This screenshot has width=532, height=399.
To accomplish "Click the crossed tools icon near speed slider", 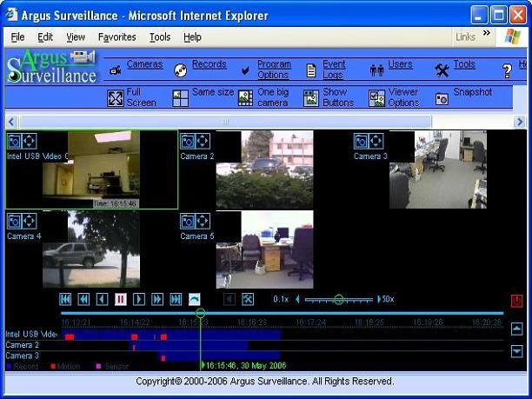I will (x=248, y=299).
